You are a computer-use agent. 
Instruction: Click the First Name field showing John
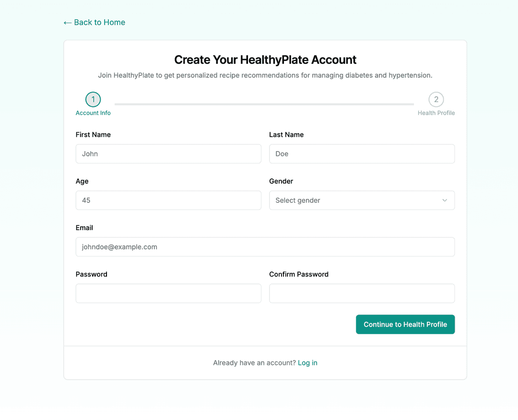168,153
